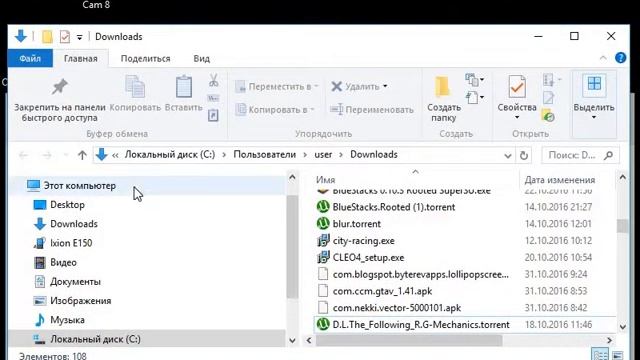Open the Вид ribbon tab
Image resolution: width=640 pixels, height=360 pixels.
pos(202,58)
